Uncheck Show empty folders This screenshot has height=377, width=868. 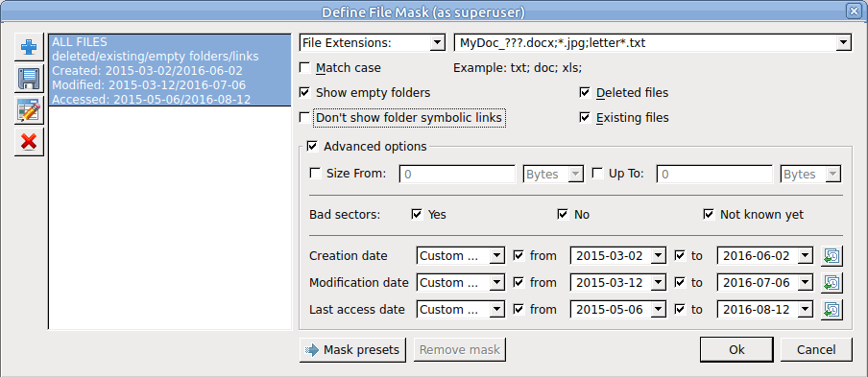click(x=304, y=92)
